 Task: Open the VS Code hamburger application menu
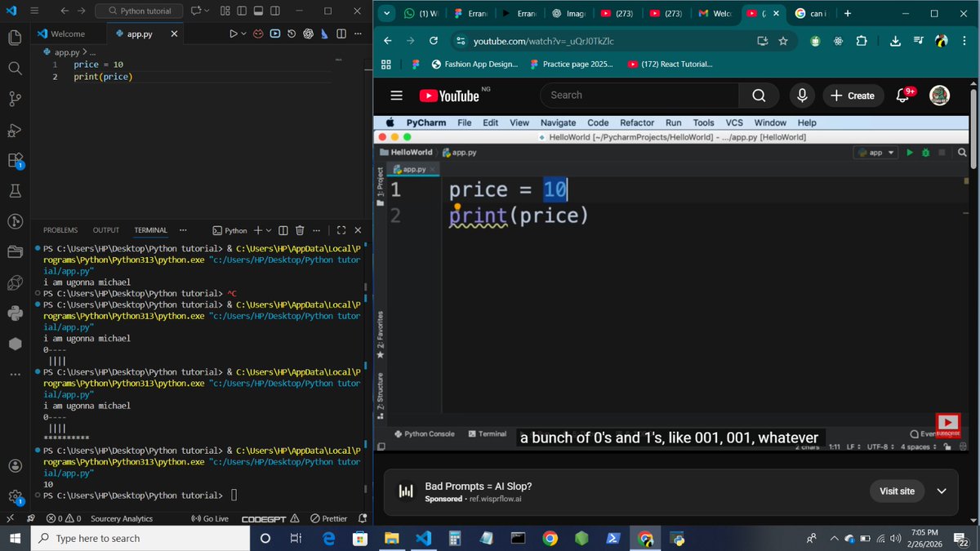pos(34,11)
